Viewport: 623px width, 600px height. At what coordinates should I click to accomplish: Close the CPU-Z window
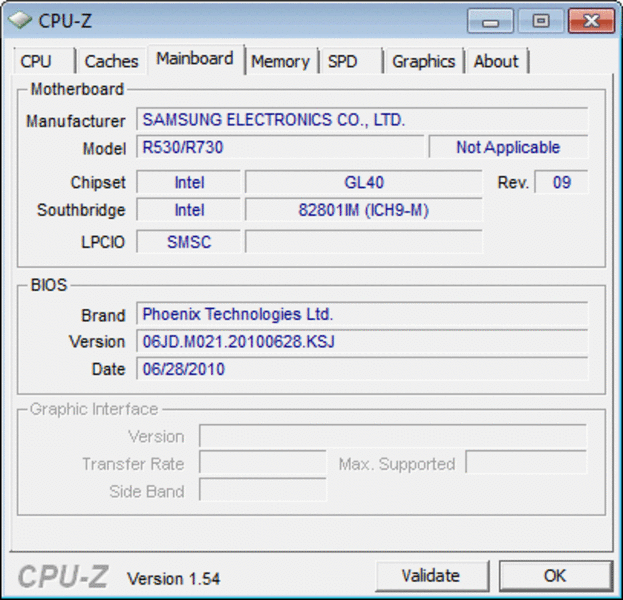click(591, 21)
